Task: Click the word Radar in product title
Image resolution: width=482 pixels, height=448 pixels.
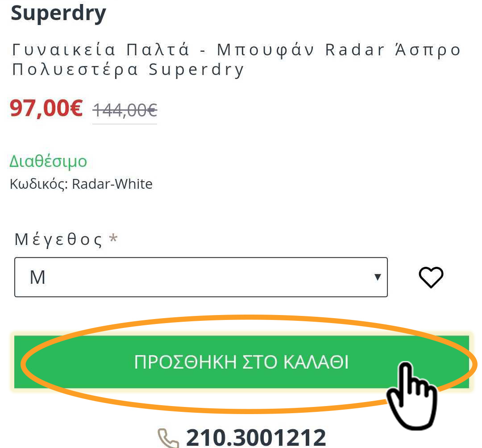Action: pyautogui.click(x=355, y=50)
